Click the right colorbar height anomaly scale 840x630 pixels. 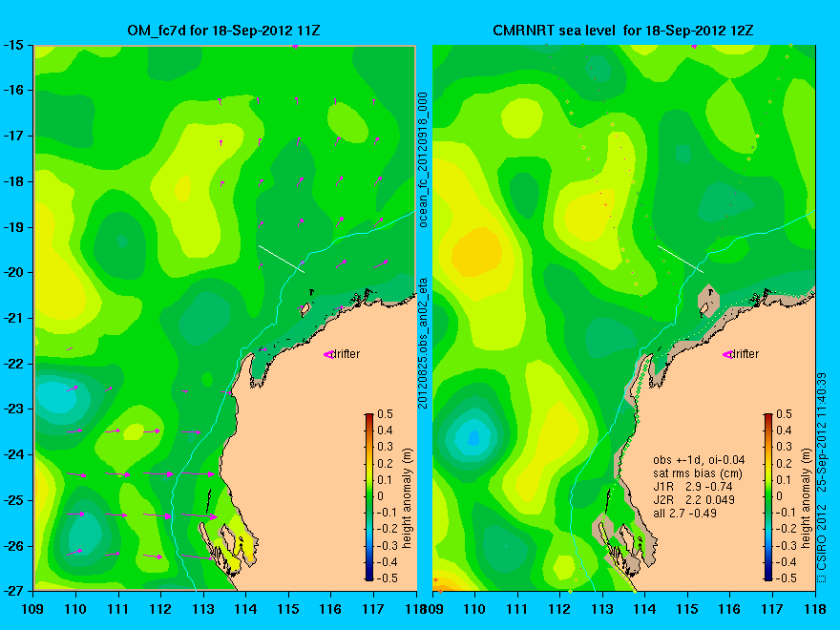click(768, 497)
